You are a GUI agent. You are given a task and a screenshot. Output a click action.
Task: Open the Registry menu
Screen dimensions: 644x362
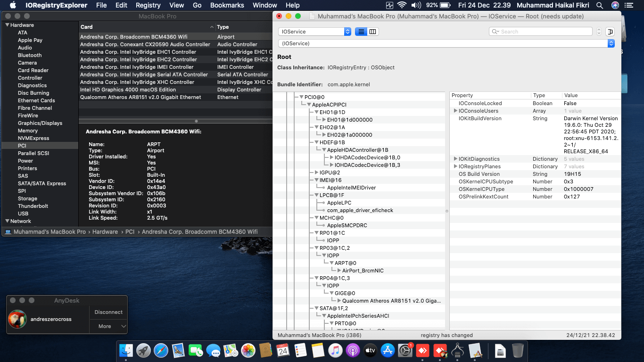click(x=148, y=5)
